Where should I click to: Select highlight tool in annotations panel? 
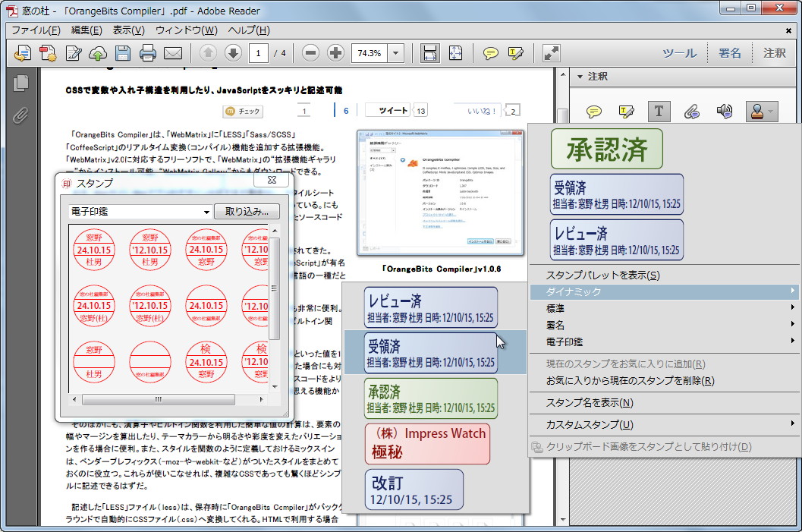coord(626,111)
